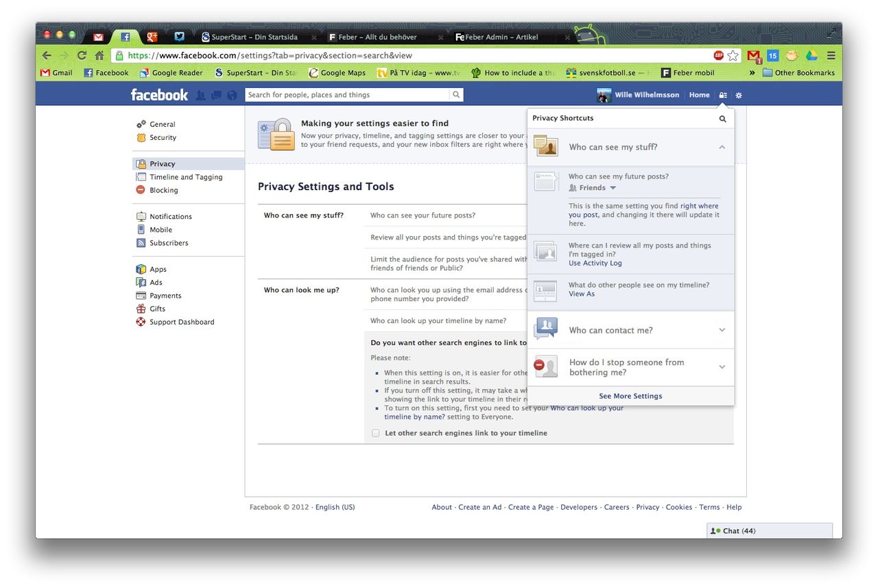Click the Adblock Plus extension icon
Screen dimensions: 878x588
(x=718, y=56)
